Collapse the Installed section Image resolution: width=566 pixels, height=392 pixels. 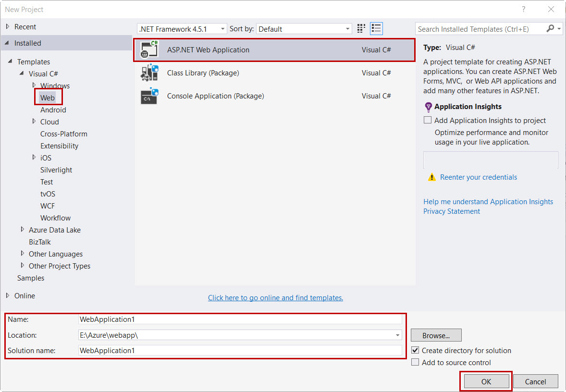[7, 43]
